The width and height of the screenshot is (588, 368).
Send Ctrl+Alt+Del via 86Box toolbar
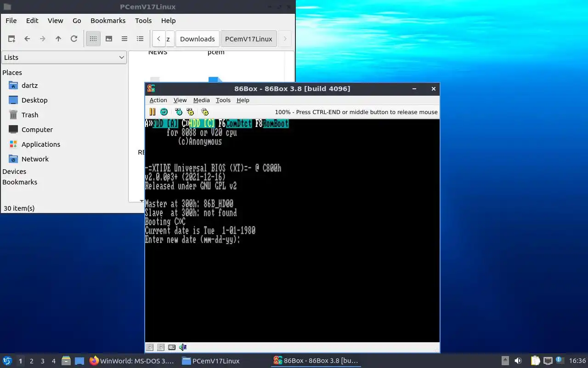pos(179,112)
